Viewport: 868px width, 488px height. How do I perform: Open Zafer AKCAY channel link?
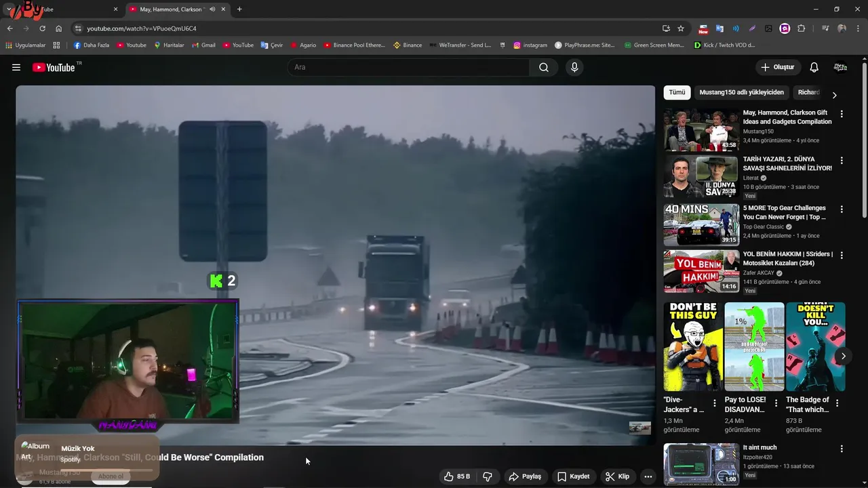[x=758, y=273]
